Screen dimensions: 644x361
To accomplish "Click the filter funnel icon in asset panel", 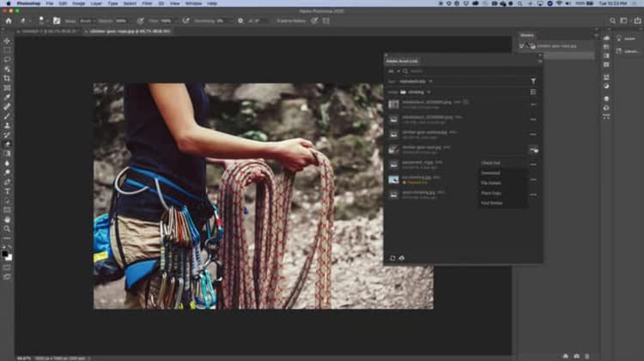I will click(533, 81).
